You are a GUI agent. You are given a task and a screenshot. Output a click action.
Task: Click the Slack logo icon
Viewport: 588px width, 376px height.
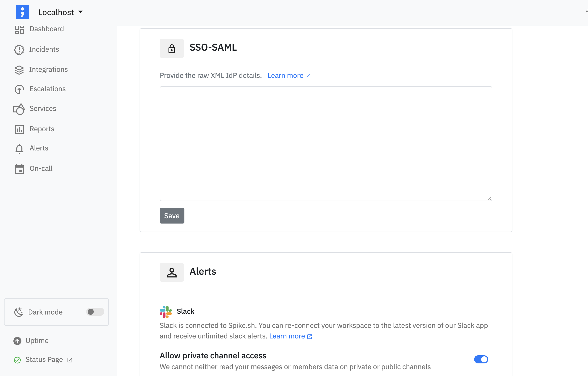(x=166, y=312)
